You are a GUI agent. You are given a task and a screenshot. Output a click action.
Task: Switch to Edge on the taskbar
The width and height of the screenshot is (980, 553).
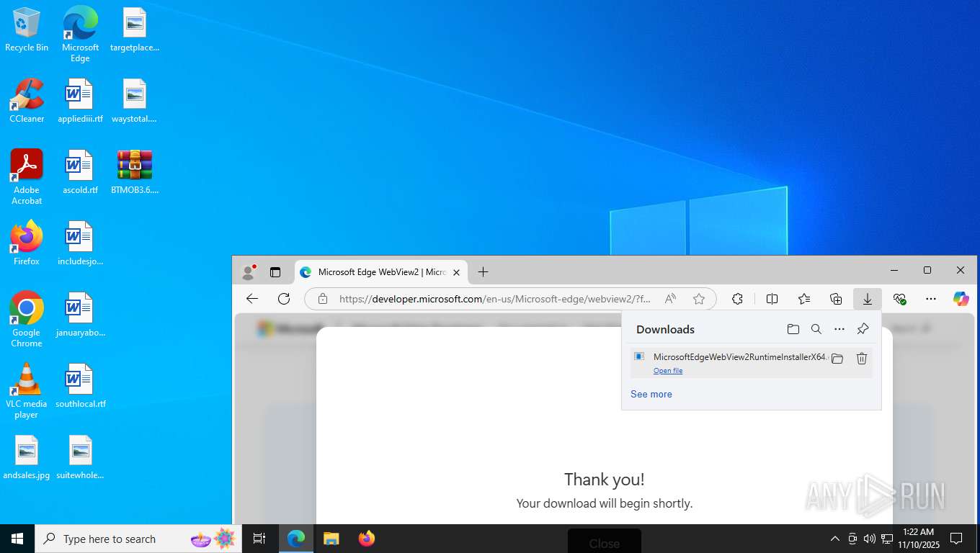[x=296, y=539]
